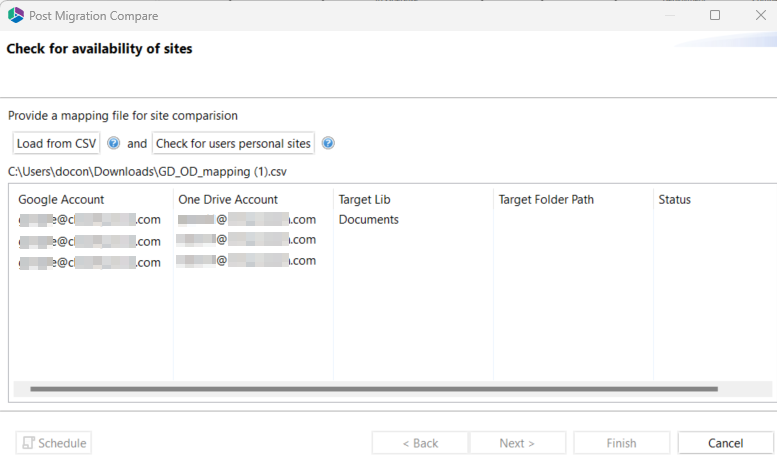The height and width of the screenshot is (458, 777).
Task: Select the Google Account column header
Action: 61,200
